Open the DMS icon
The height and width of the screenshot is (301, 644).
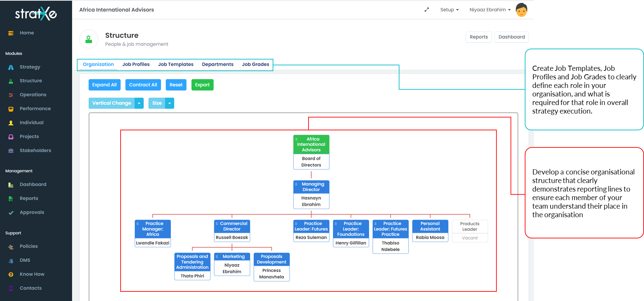click(11, 261)
